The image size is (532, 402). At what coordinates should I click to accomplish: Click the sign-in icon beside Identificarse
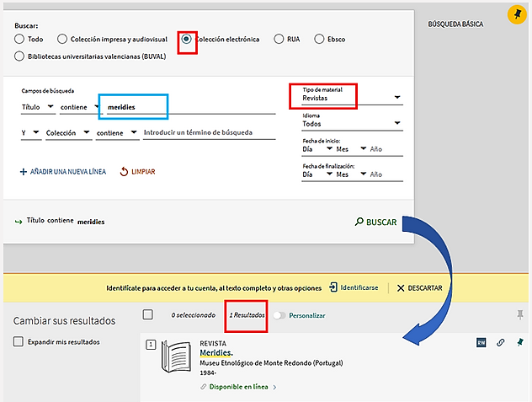[x=333, y=287]
